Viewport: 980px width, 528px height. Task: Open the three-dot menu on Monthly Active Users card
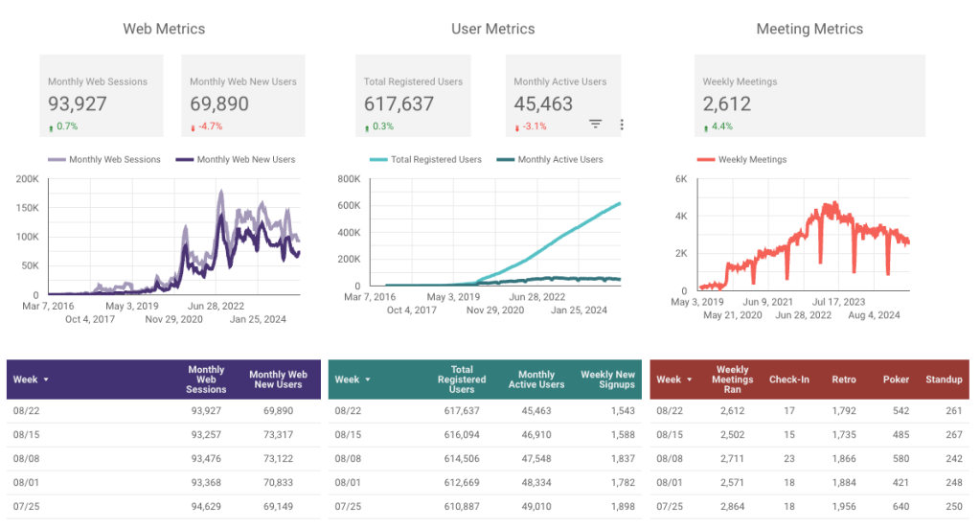(x=622, y=125)
